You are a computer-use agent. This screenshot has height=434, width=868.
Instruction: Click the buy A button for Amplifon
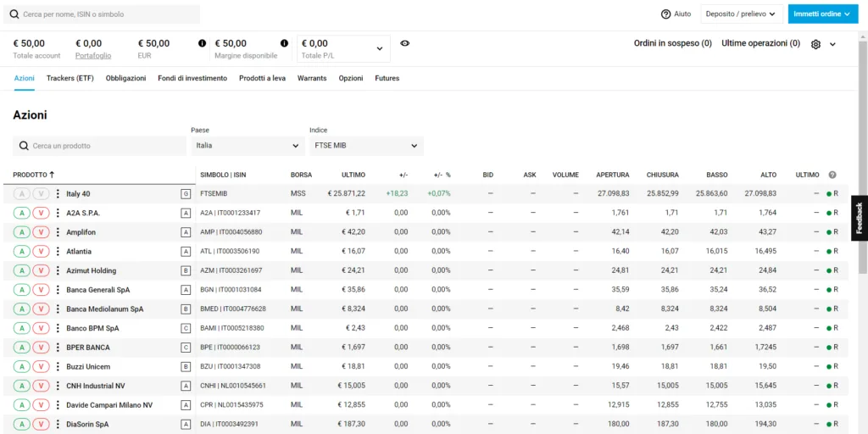21,232
